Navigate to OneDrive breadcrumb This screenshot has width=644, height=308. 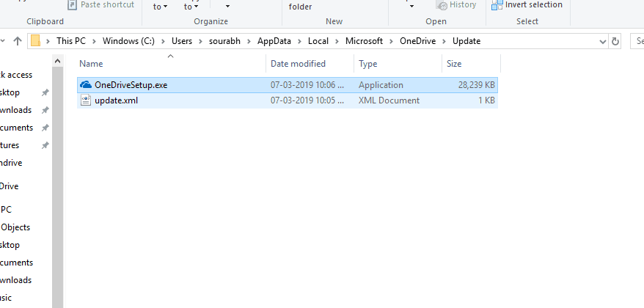[x=417, y=41]
